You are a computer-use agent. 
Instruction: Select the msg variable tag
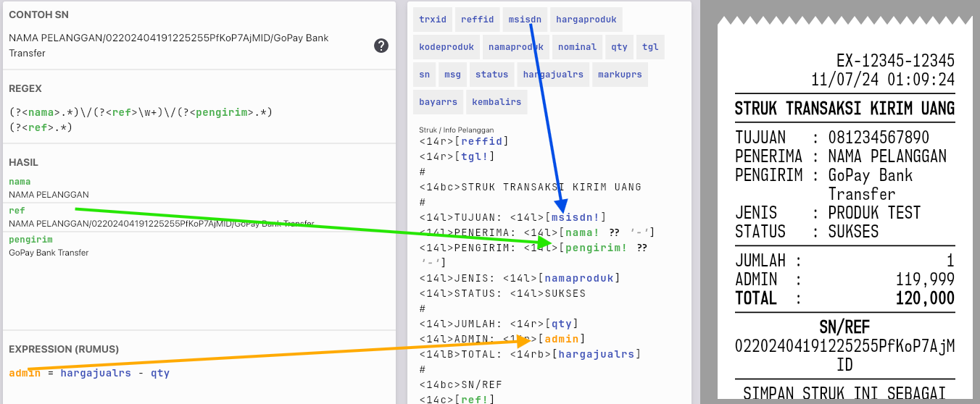coord(452,75)
